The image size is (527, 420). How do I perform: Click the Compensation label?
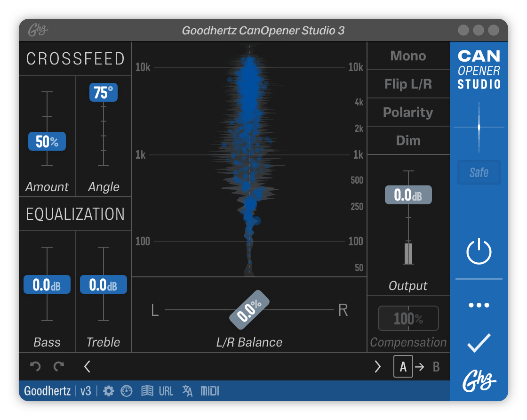click(408, 342)
